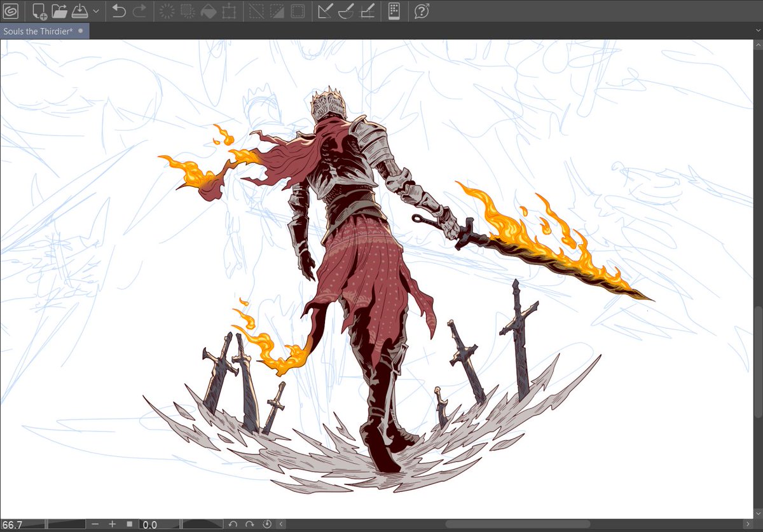Rotate canvas left (counterclockwise)

coord(233,524)
